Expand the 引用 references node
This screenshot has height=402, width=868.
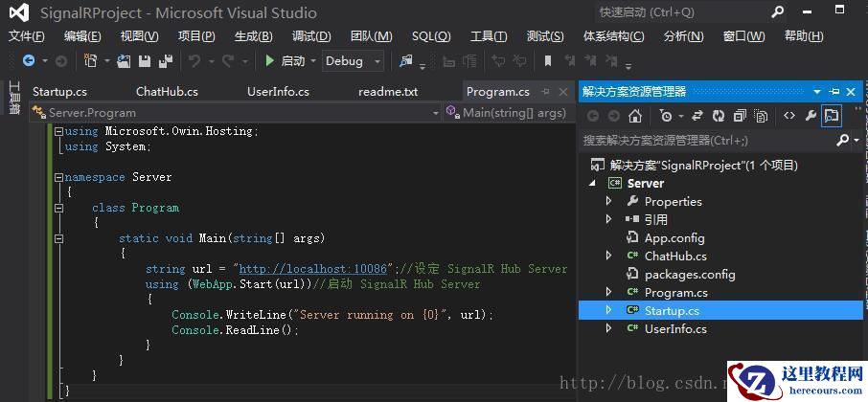tap(609, 219)
